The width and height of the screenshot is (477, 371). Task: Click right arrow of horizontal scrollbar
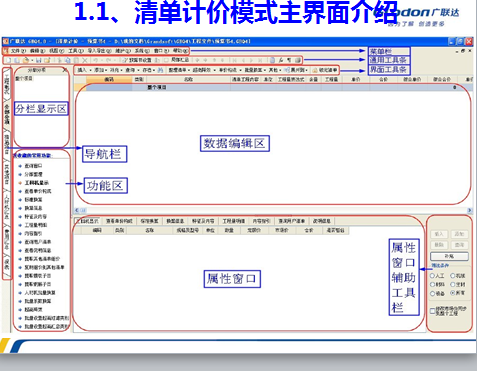[x=470, y=210]
